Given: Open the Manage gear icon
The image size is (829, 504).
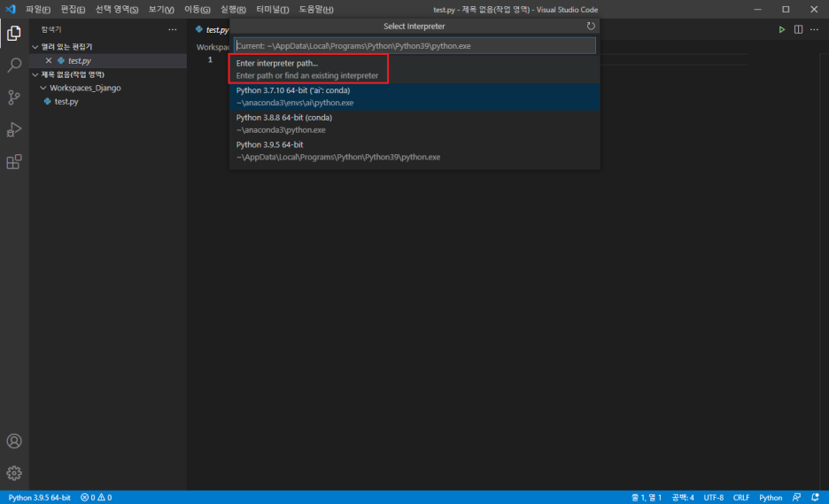Looking at the screenshot, I should (14, 473).
